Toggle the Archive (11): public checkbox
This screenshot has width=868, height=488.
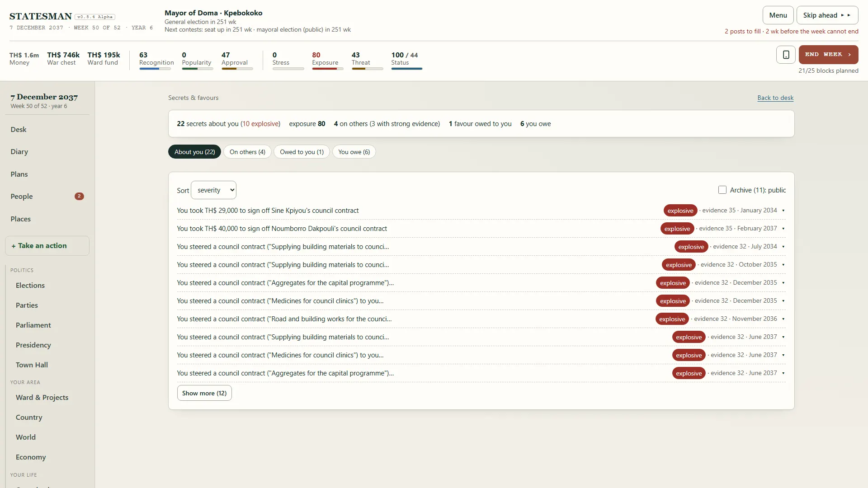[722, 190]
